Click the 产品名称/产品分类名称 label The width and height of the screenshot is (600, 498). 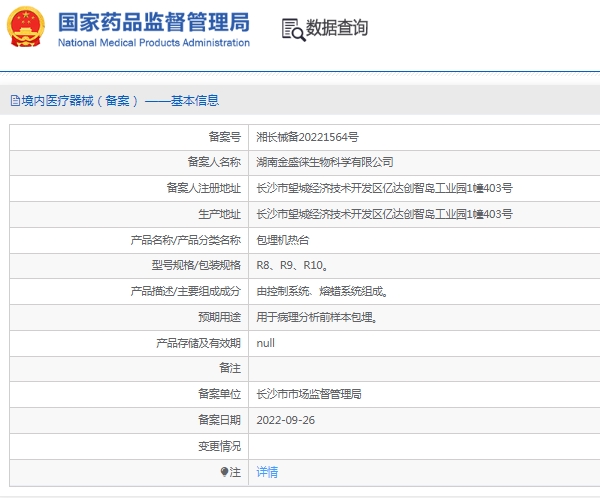tap(186, 240)
